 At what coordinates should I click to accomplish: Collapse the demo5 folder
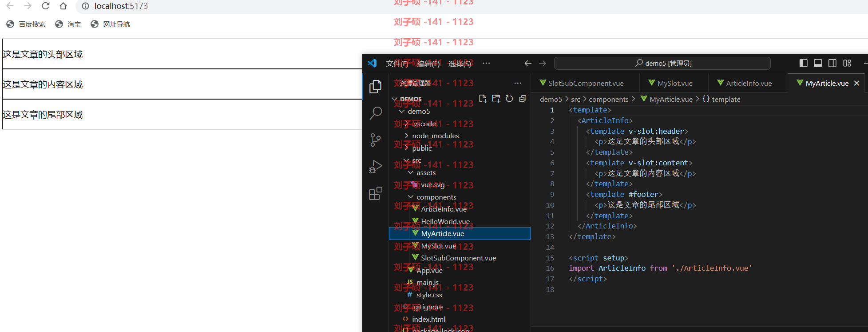(402, 112)
